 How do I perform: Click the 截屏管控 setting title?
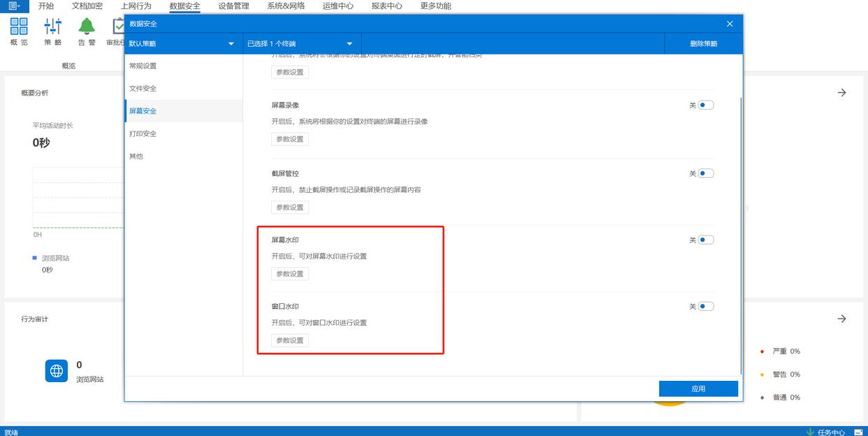[x=285, y=173]
